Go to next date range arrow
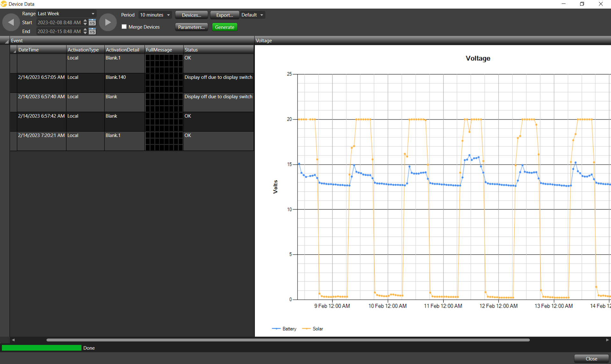The image size is (611, 364). tap(108, 22)
